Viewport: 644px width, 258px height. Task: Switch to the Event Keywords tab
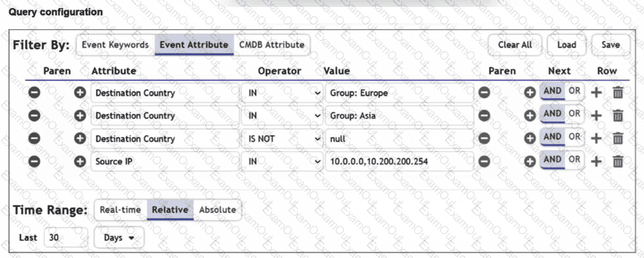point(115,45)
